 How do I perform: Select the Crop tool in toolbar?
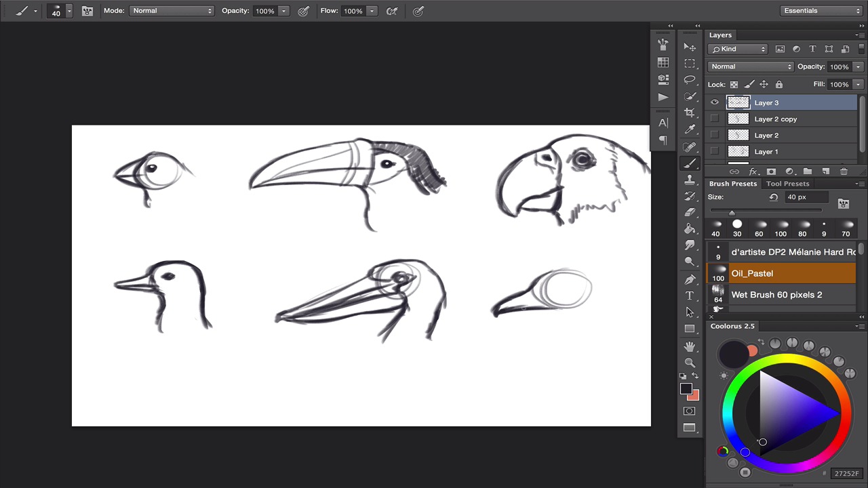(690, 113)
